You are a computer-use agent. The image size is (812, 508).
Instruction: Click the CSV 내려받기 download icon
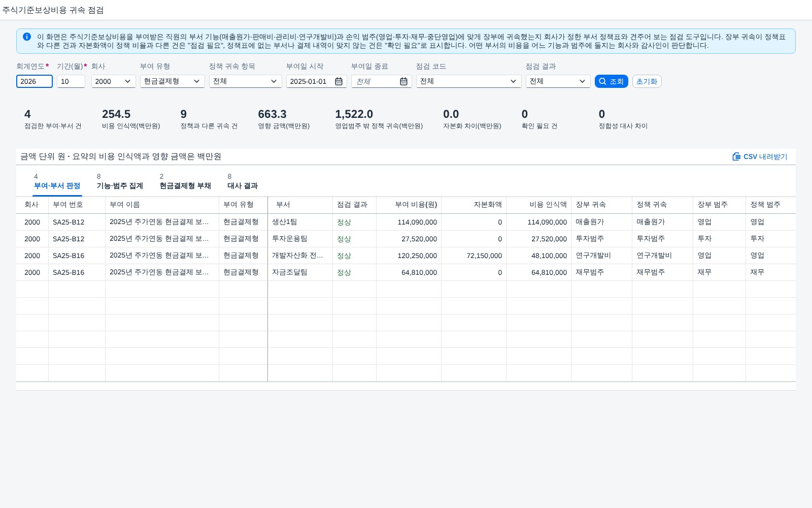736,156
